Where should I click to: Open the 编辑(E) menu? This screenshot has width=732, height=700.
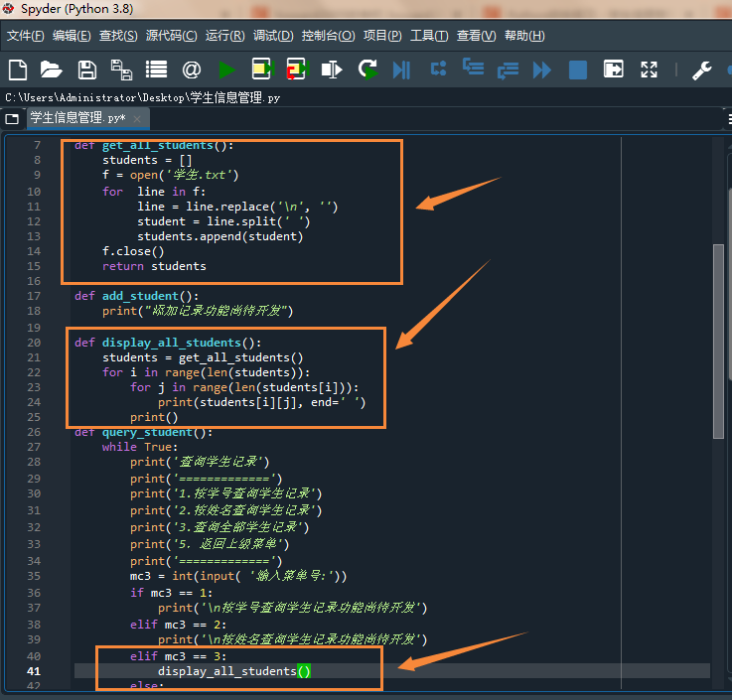(x=72, y=36)
